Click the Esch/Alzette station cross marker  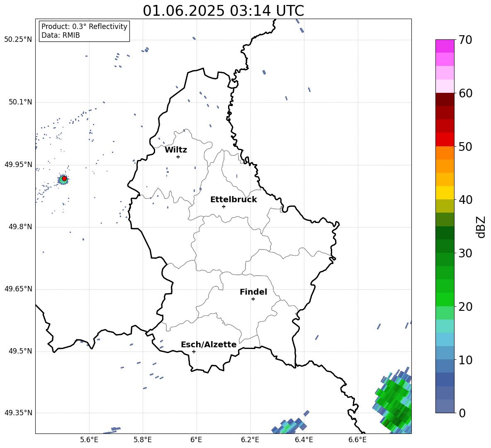[194, 351]
